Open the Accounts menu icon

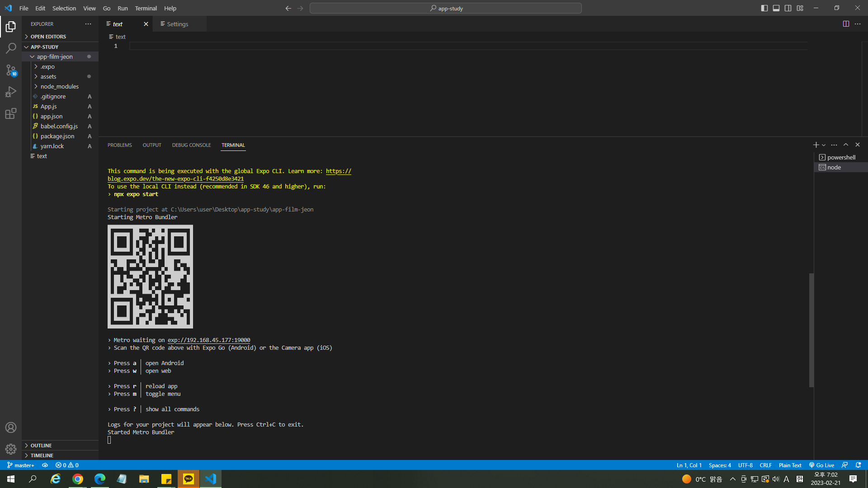[x=11, y=427]
